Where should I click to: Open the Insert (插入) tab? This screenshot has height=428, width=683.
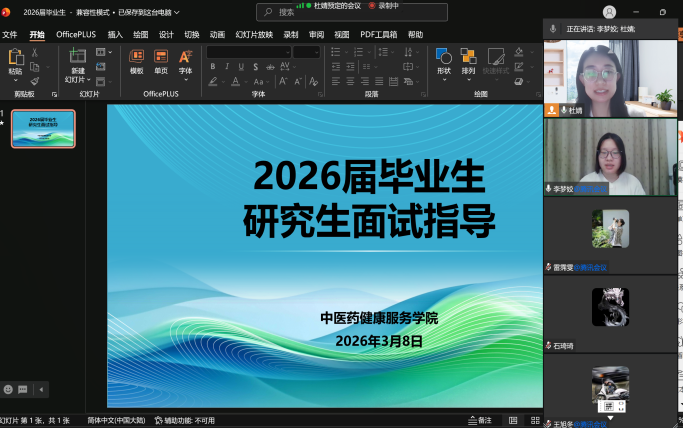point(115,34)
